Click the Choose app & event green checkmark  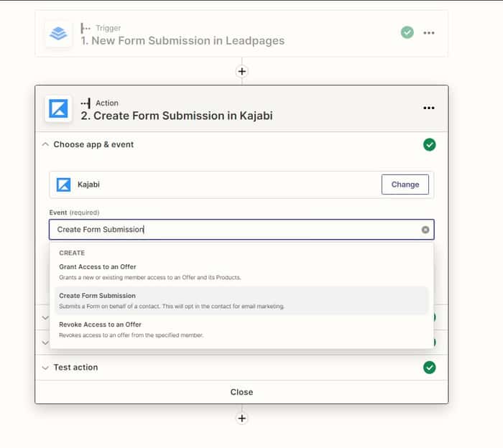pyautogui.click(x=429, y=144)
